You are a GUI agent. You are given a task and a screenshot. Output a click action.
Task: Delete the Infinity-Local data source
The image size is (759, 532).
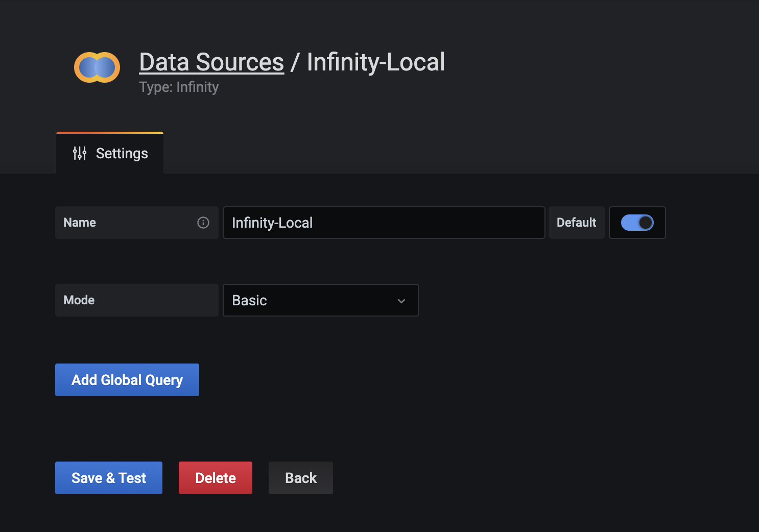[x=215, y=477]
